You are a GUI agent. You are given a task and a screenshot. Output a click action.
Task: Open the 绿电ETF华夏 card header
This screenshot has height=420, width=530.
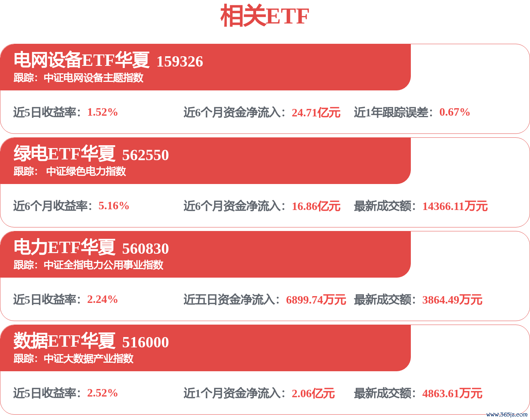(205, 161)
